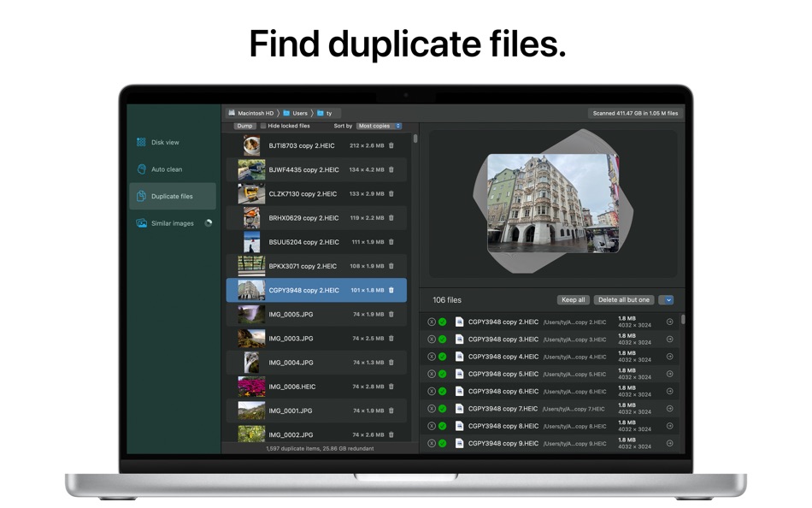
Task: Enable the Hide locked files checkbox
Action: click(x=263, y=126)
